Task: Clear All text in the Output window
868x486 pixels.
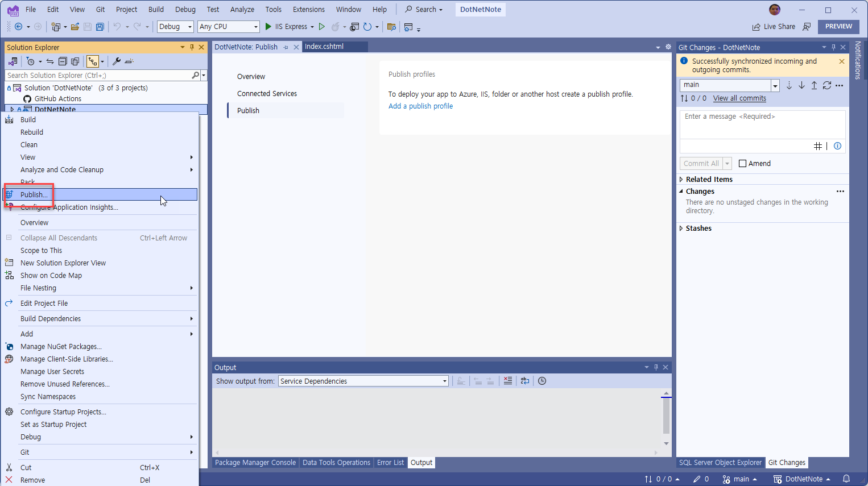Action: point(507,381)
